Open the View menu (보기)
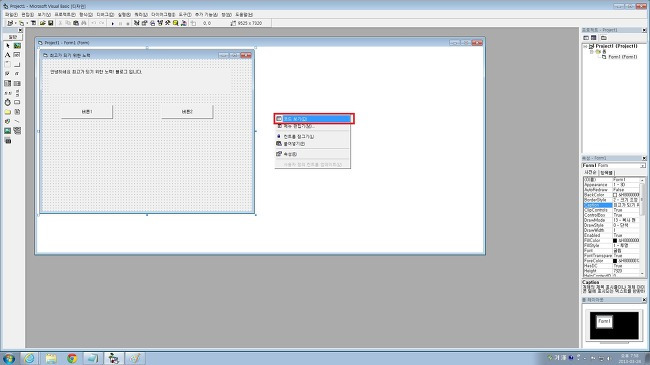 click(x=44, y=15)
